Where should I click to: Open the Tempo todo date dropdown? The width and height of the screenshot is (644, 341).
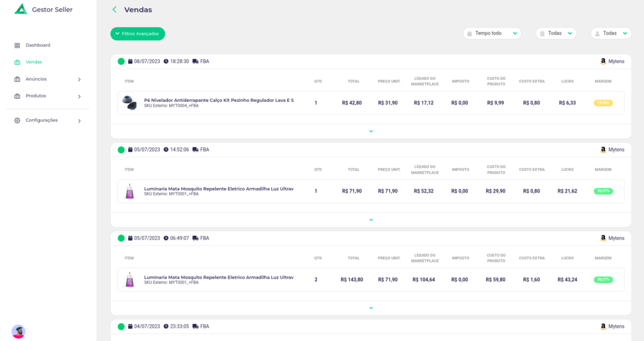492,33
